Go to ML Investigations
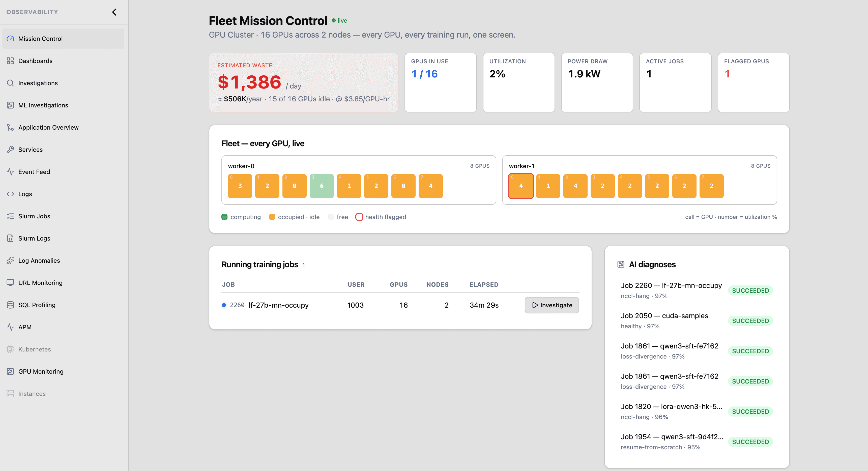This screenshot has height=471, width=868. pos(63,105)
